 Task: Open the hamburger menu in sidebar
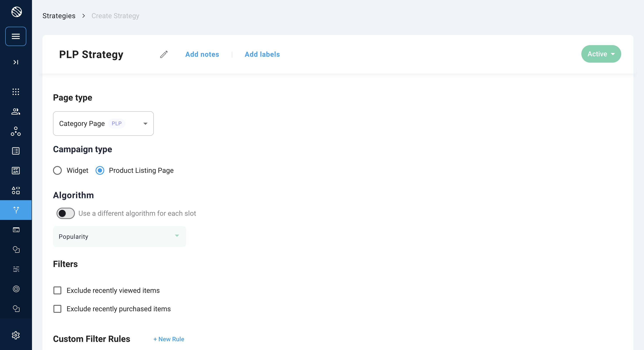pos(16,37)
